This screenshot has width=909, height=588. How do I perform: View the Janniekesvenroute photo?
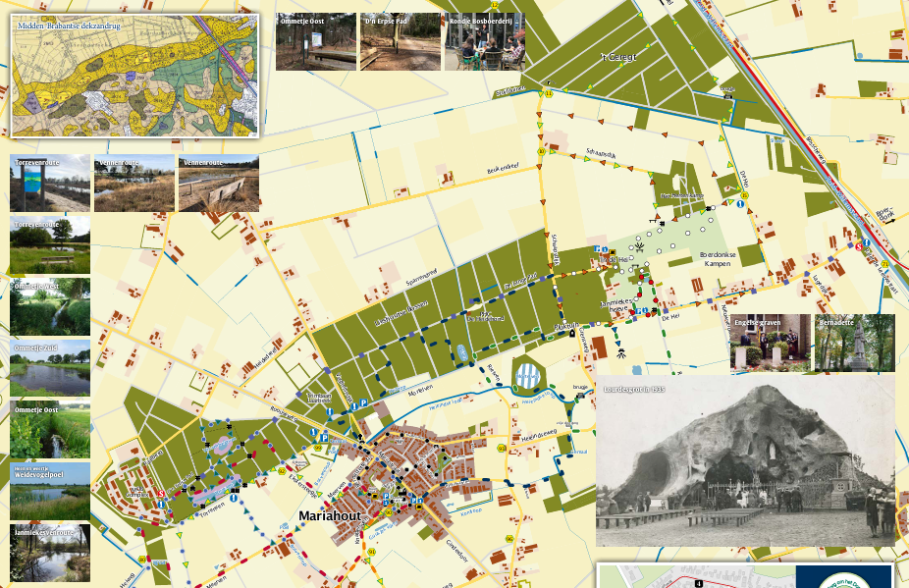50,553
